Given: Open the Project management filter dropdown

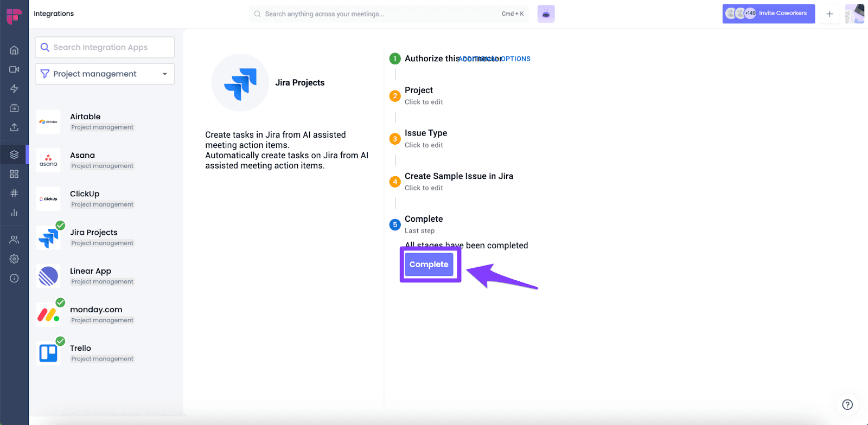Looking at the screenshot, I should (x=105, y=74).
